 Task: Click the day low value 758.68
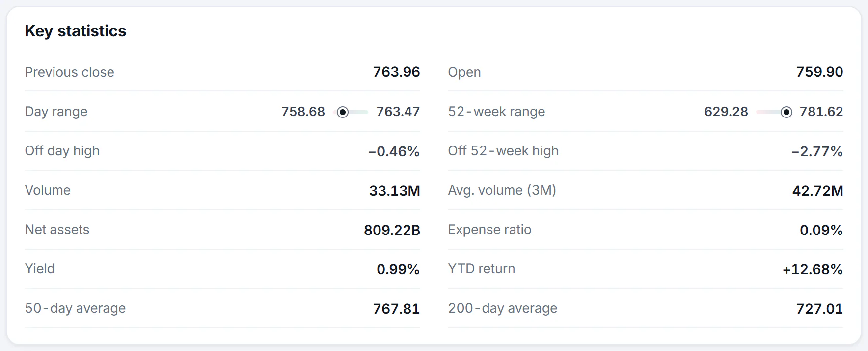tap(303, 112)
